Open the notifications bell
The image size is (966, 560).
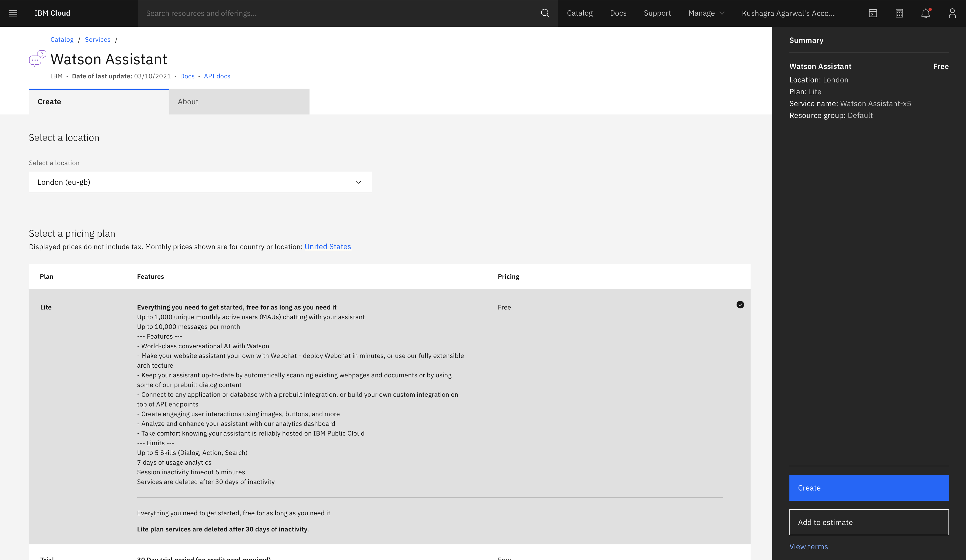tap(925, 13)
